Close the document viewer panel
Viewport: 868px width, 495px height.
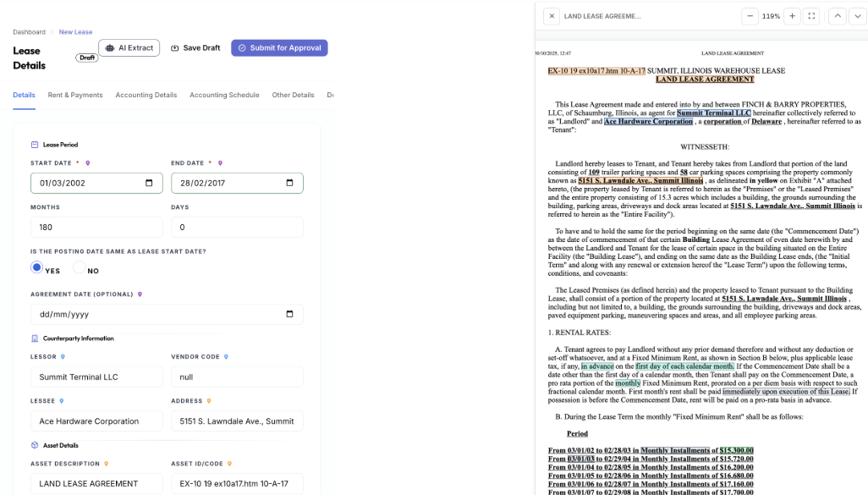pos(551,16)
